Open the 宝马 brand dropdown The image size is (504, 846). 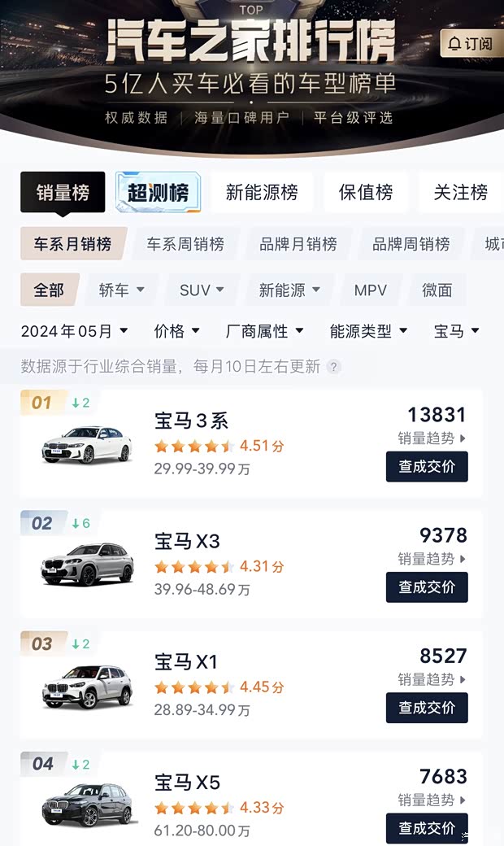(455, 331)
